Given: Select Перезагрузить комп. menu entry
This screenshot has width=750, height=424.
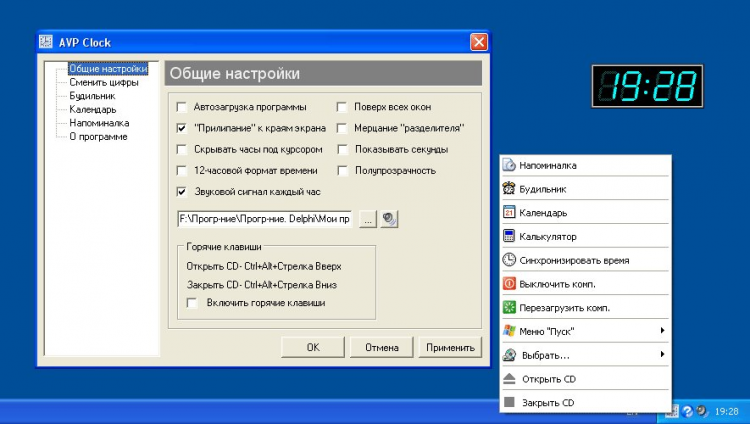Looking at the screenshot, I should (x=585, y=307).
